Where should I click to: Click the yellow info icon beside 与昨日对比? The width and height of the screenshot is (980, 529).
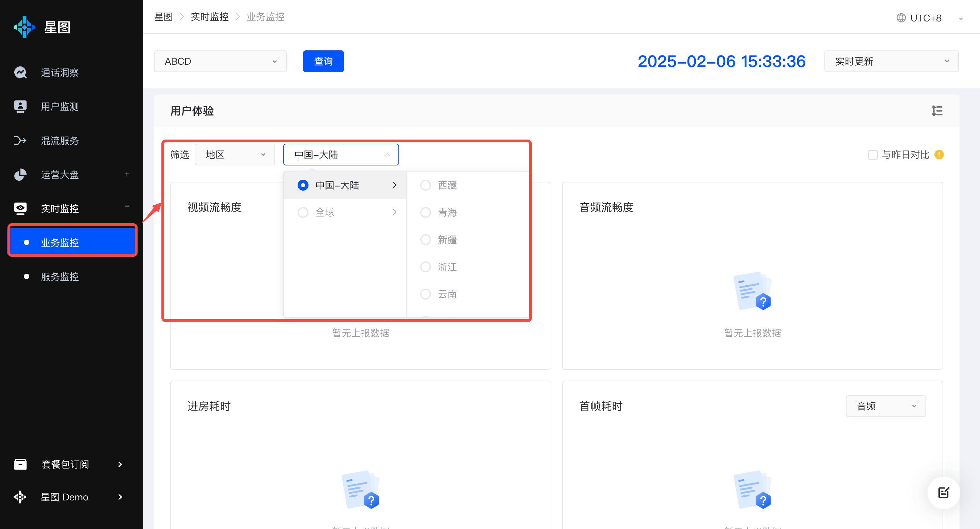[939, 155]
